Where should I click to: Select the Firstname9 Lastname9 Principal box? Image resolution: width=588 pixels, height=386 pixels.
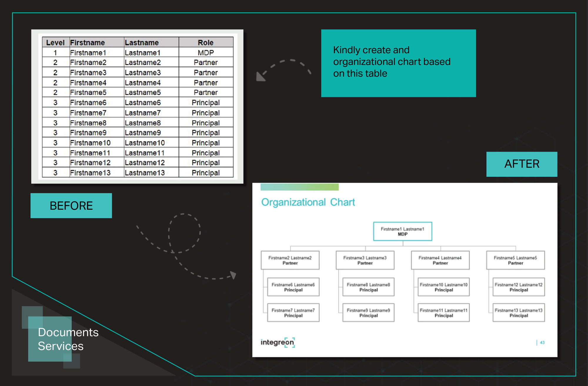(x=368, y=313)
